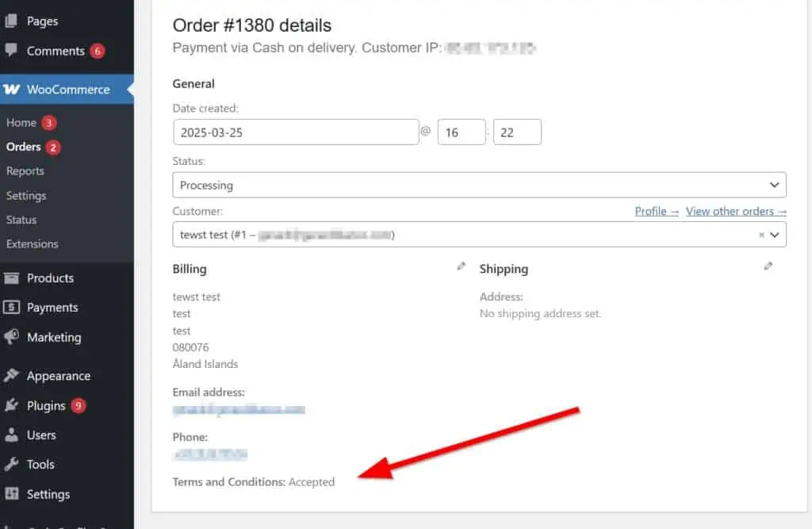This screenshot has width=812, height=529.
Task: Open the Status dropdown showing Processing
Action: (x=479, y=185)
